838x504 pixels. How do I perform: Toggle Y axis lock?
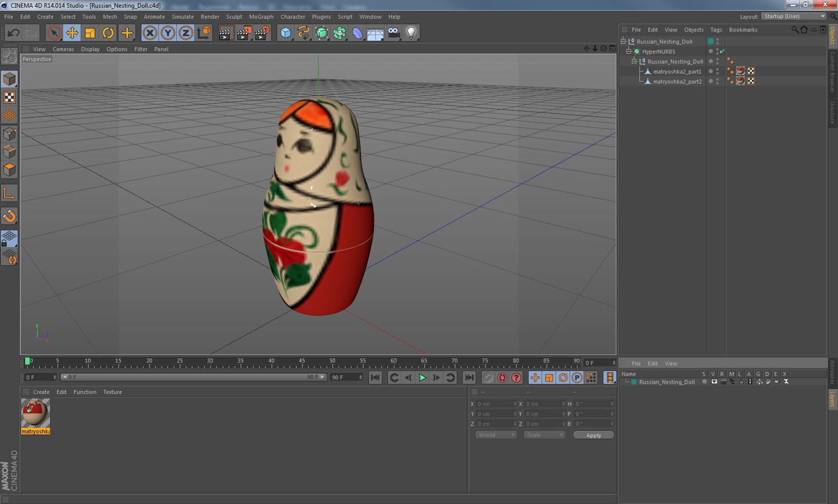(168, 33)
